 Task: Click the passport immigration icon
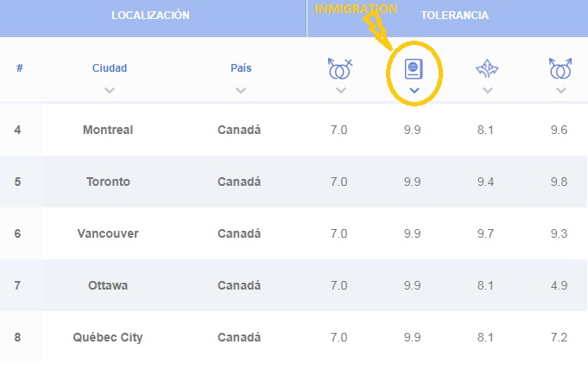point(414,69)
